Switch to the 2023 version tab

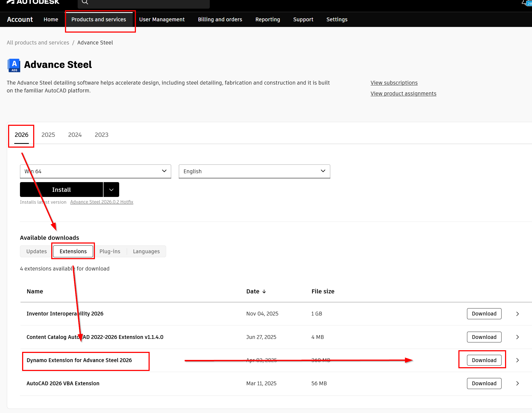[x=102, y=135]
